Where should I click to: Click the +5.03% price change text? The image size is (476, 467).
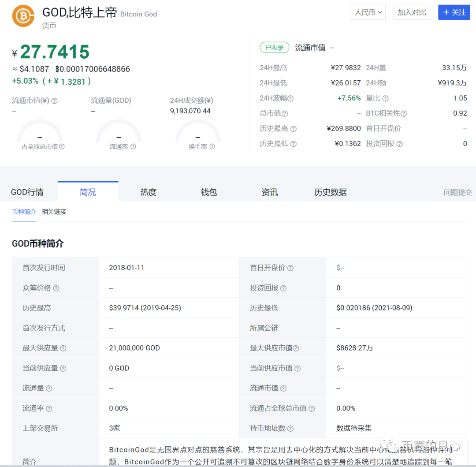pyautogui.click(x=25, y=81)
